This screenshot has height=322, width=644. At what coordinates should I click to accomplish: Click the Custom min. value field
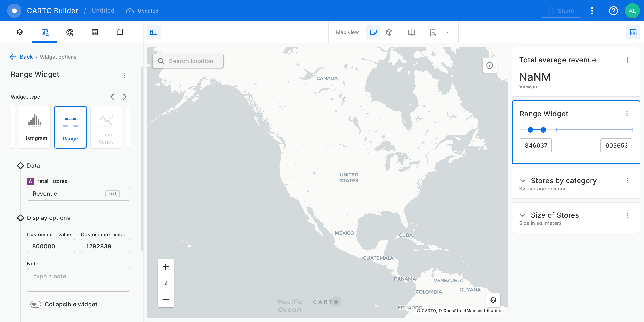tap(51, 246)
